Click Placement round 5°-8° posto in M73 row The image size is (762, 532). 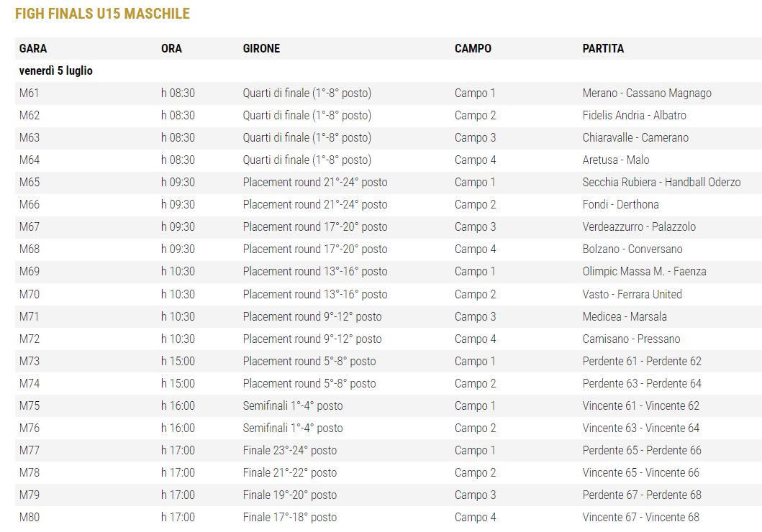(309, 362)
